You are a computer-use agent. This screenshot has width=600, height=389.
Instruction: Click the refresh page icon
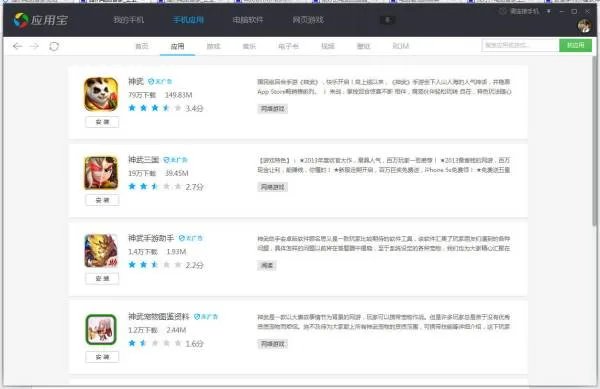[54, 46]
